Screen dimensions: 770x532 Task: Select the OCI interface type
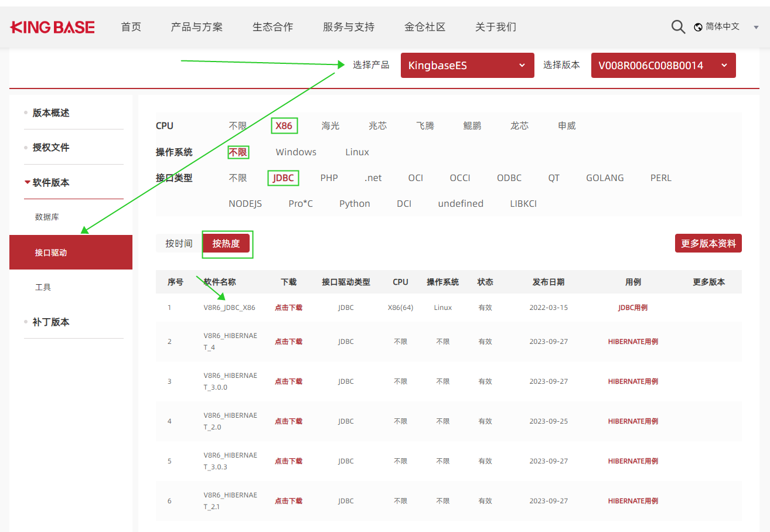(416, 178)
